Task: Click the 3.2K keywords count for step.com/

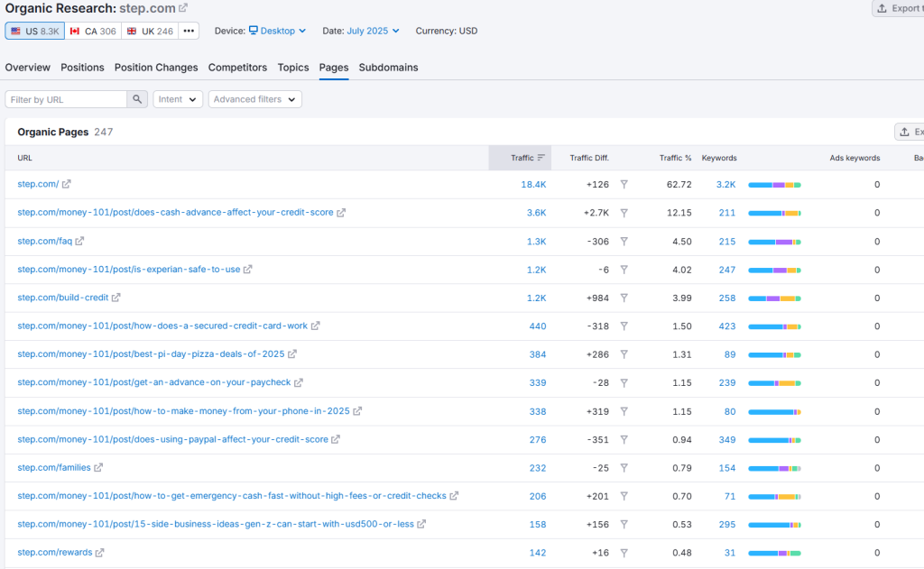Action: tap(725, 185)
